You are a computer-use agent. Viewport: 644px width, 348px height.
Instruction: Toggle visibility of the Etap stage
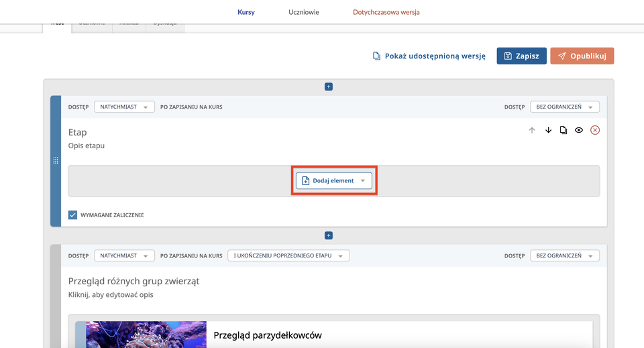[579, 130]
